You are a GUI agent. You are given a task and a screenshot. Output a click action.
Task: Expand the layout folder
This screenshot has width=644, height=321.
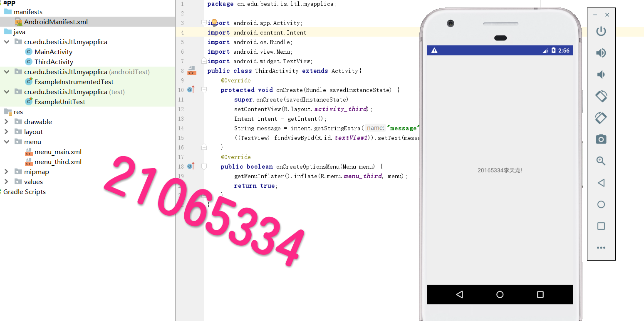click(x=6, y=132)
